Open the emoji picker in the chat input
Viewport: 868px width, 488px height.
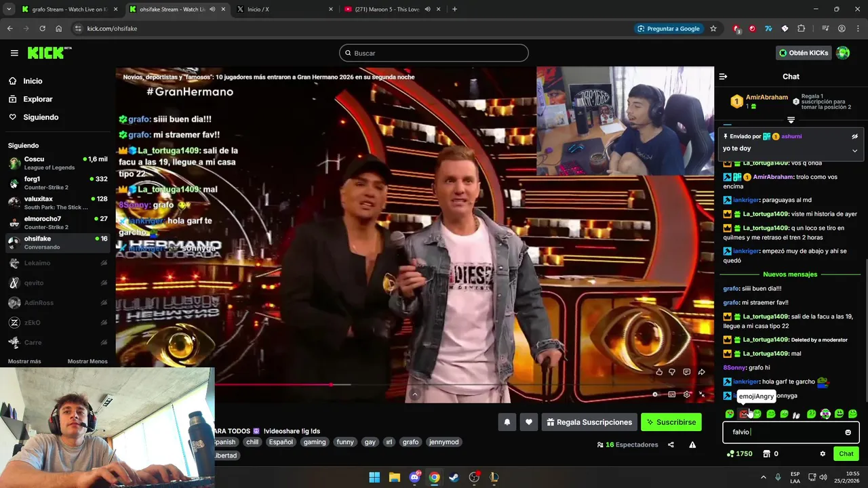[848, 432]
